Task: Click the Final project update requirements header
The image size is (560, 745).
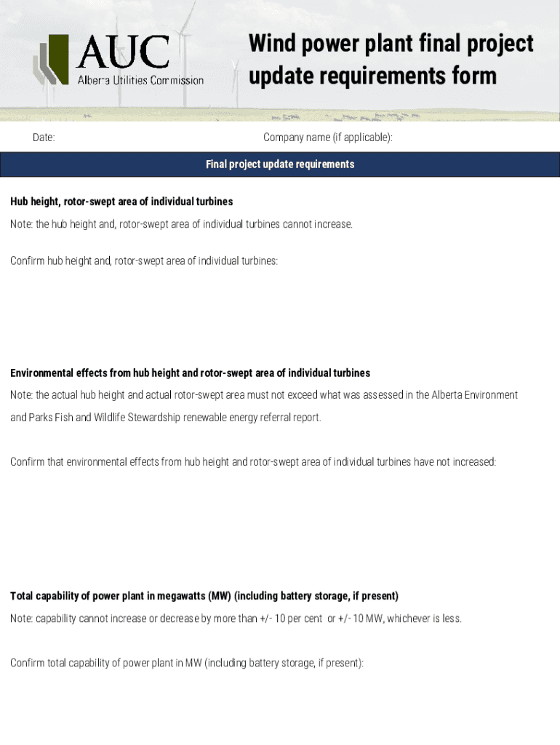Action: click(x=280, y=164)
